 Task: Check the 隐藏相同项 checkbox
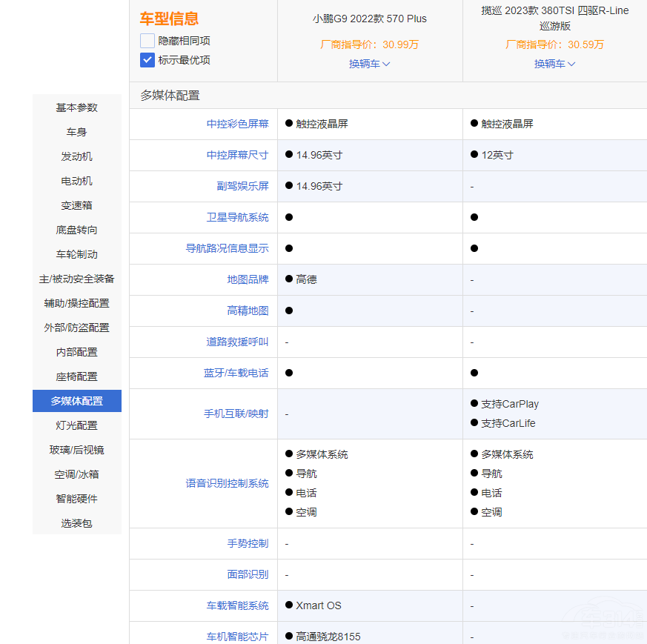click(x=147, y=41)
